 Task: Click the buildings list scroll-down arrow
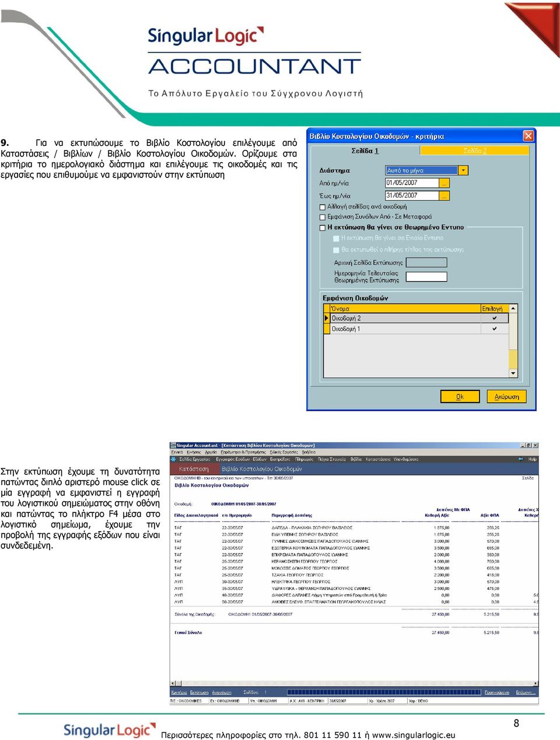[513, 373]
